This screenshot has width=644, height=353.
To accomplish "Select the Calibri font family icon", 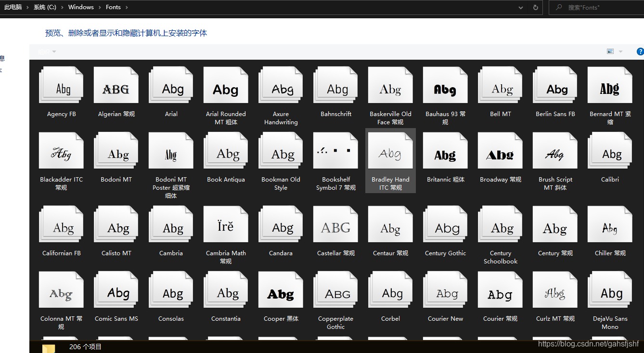I will tap(610, 151).
